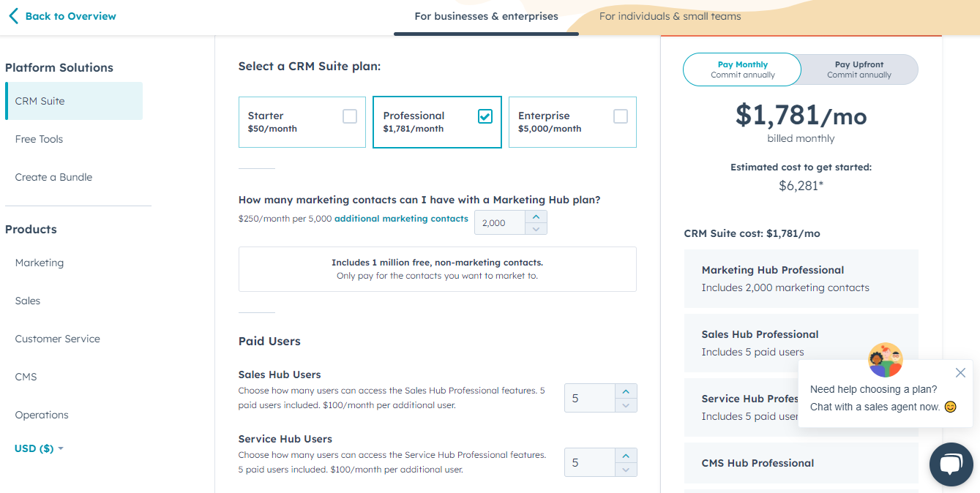Click the sales agents avatar in chat popup

tap(886, 360)
